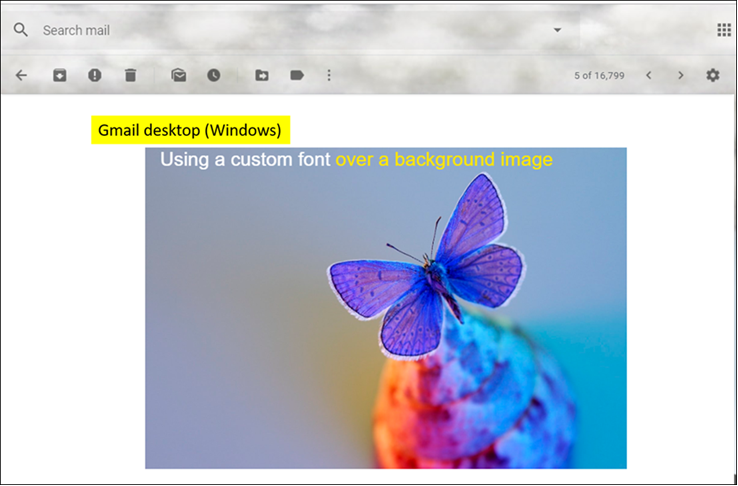
Task: Click the butterfly image in email
Action: coord(385,308)
